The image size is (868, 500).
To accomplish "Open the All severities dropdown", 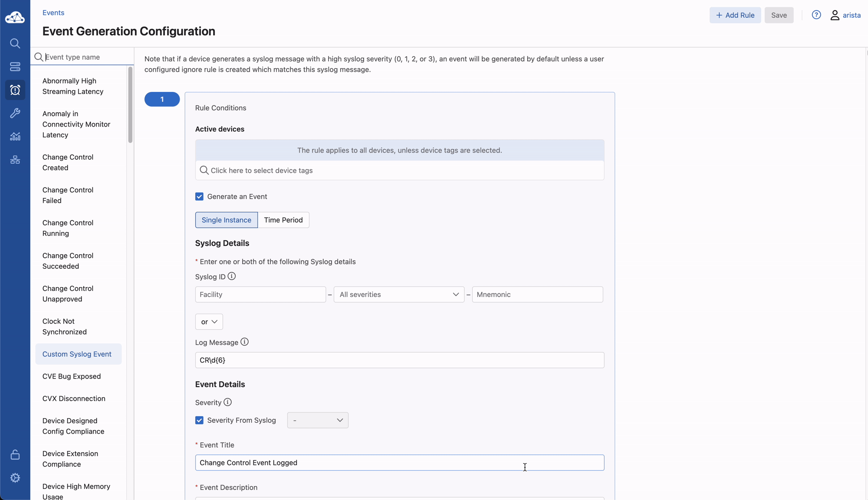I will point(399,294).
